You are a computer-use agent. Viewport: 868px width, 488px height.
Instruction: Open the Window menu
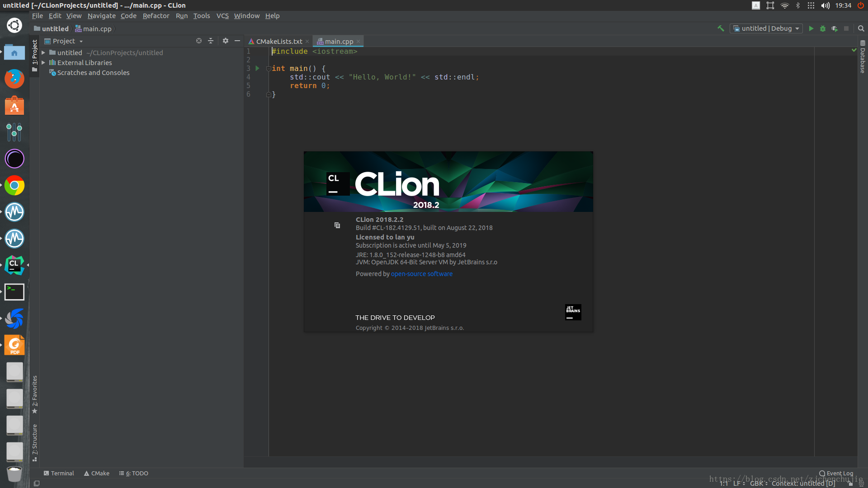pos(247,16)
